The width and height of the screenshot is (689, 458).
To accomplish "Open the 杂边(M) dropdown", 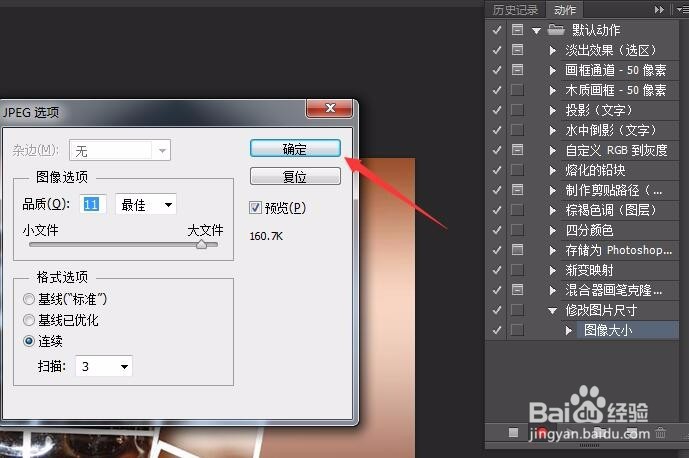I will click(x=120, y=151).
